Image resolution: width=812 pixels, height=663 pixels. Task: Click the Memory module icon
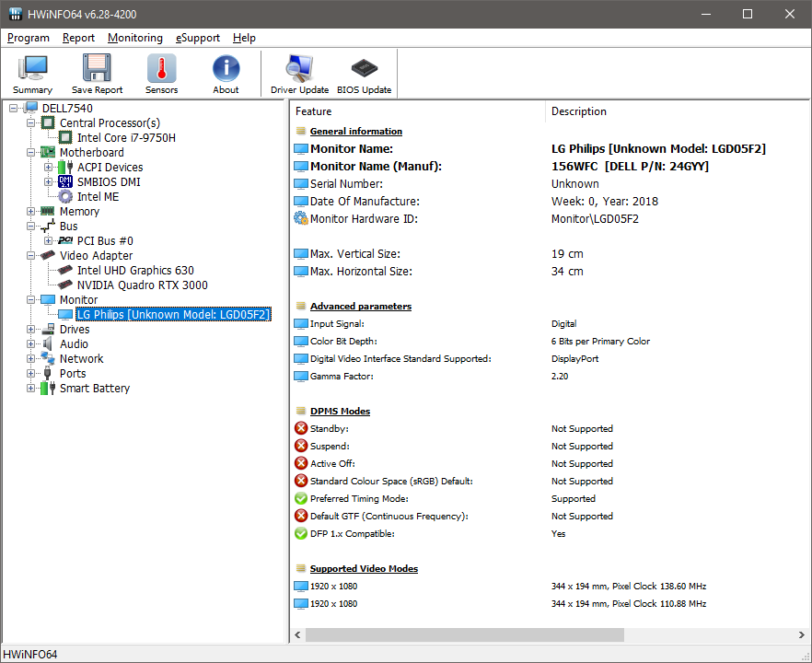tap(48, 211)
